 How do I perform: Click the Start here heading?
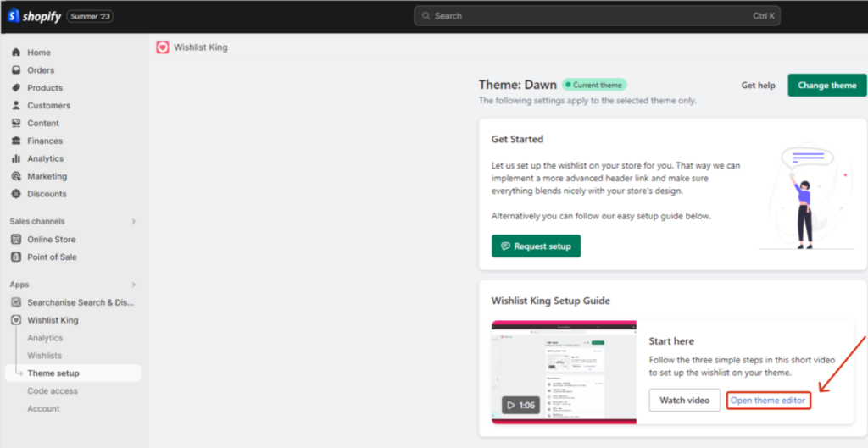(x=671, y=341)
